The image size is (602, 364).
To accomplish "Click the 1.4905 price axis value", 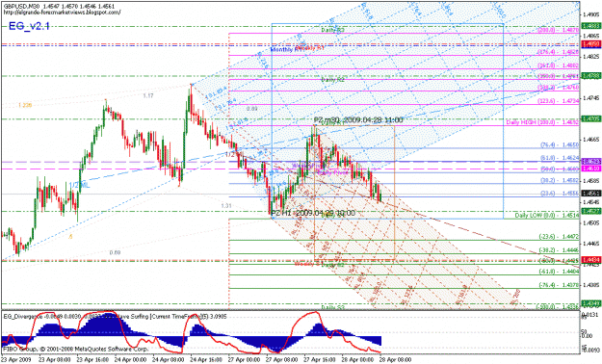I will click(x=591, y=14).
